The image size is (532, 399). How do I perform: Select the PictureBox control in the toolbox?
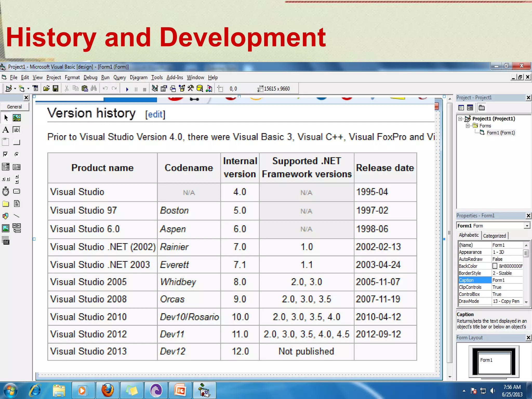(17, 118)
